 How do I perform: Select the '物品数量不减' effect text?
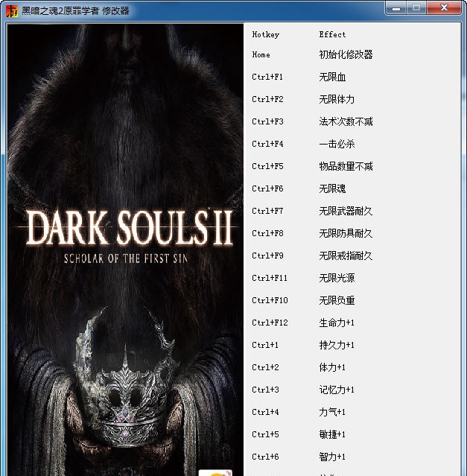coord(346,166)
